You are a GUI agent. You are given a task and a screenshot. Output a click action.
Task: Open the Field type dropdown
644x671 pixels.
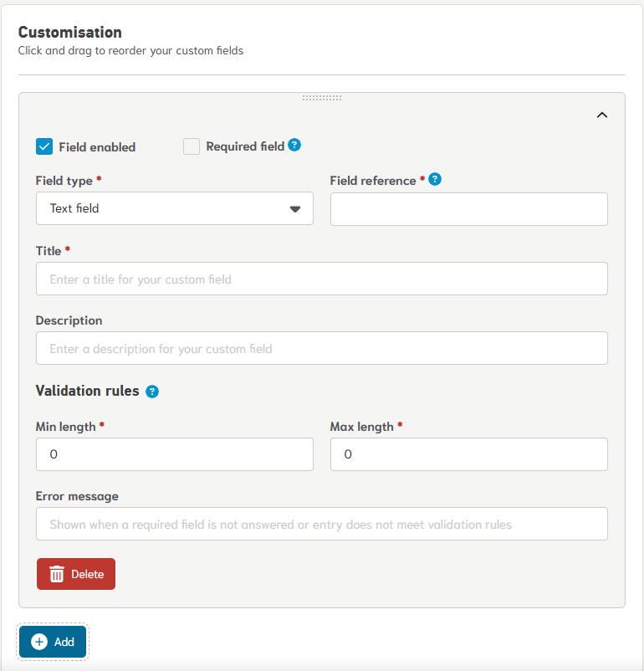(x=174, y=208)
